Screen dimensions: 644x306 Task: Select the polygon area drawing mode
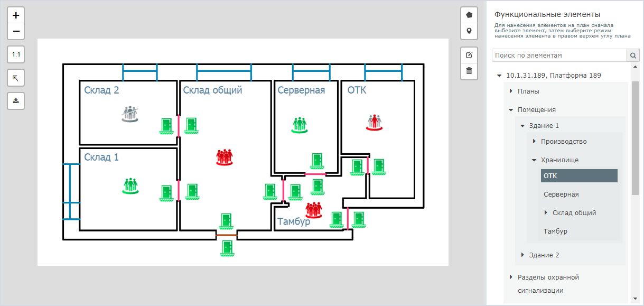point(469,15)
